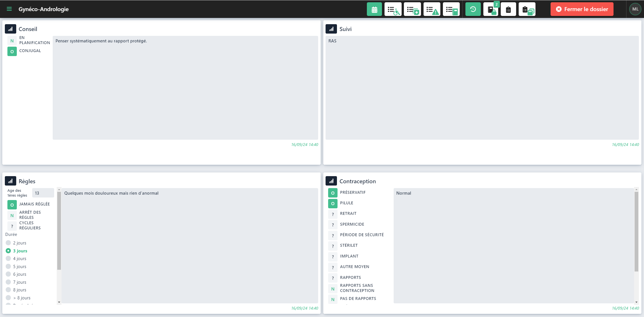Viewport: 644px width, 317px height.
Task: Click the Contraception notes scrollbar
Action: (636, 231)
